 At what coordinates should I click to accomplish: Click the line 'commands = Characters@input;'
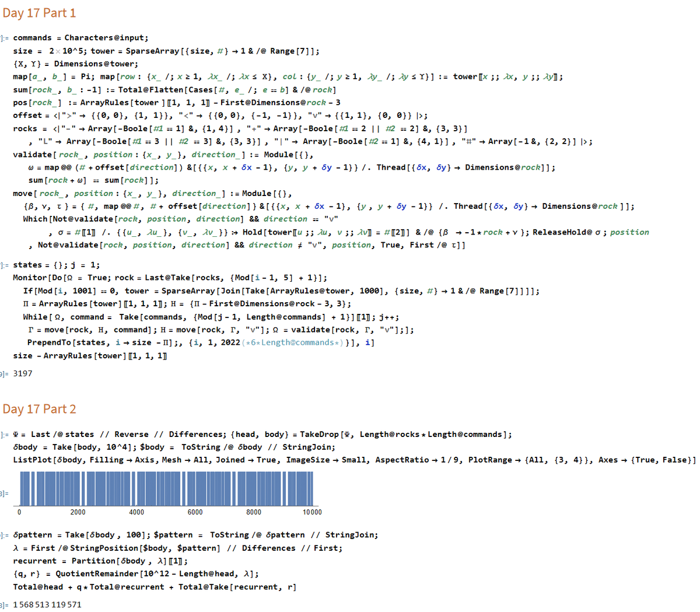pyautogui.click(x=80, y=38)
